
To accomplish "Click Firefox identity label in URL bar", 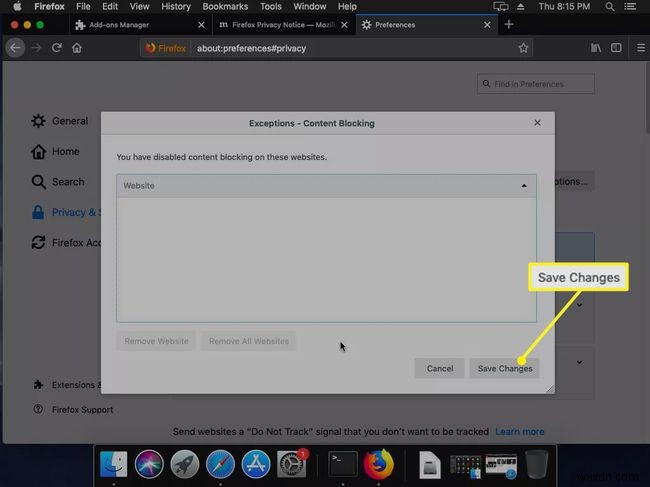I will [167, 48].
